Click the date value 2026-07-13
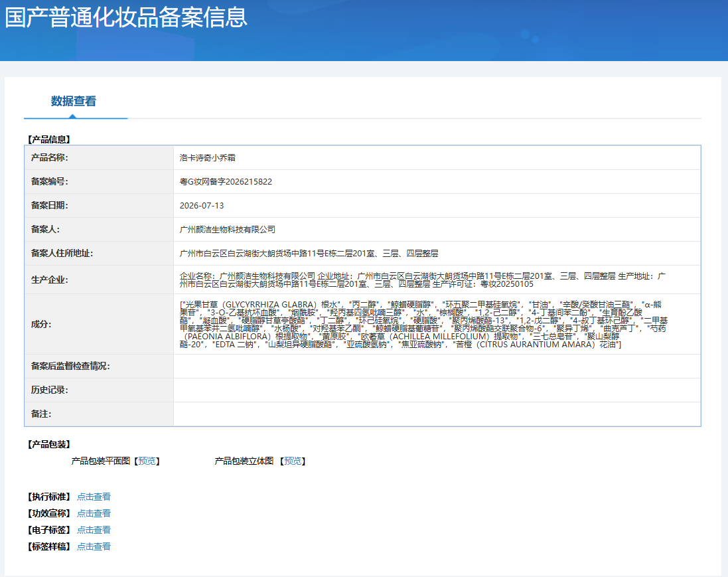This screenshot has height=577, width=728. point(202,205)
